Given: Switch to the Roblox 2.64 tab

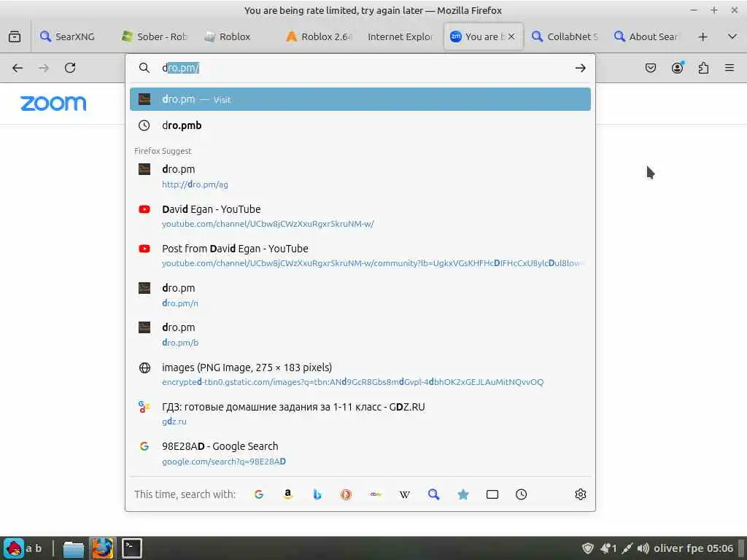Looking at the screenshot, I should (x=318, y=36).
